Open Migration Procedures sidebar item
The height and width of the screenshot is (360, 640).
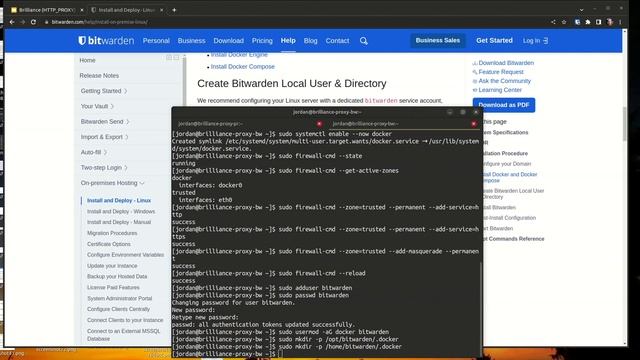[x=112, y=233]
